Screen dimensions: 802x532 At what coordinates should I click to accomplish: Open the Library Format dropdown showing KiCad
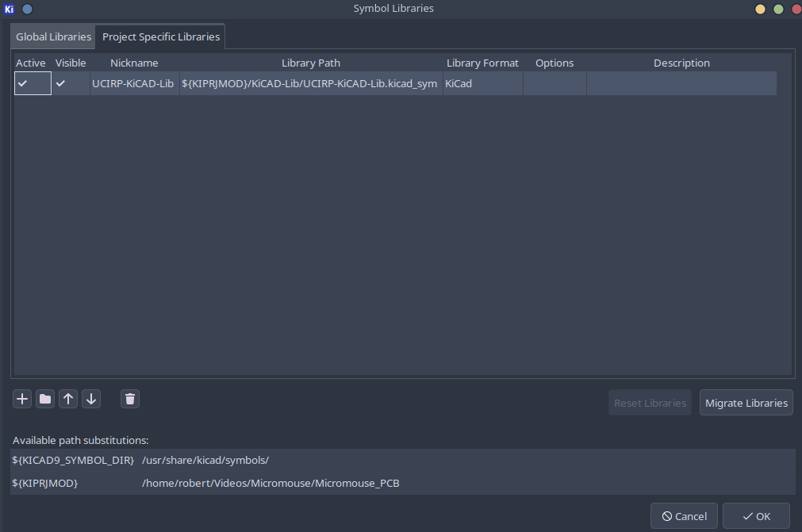coord(482,82)
